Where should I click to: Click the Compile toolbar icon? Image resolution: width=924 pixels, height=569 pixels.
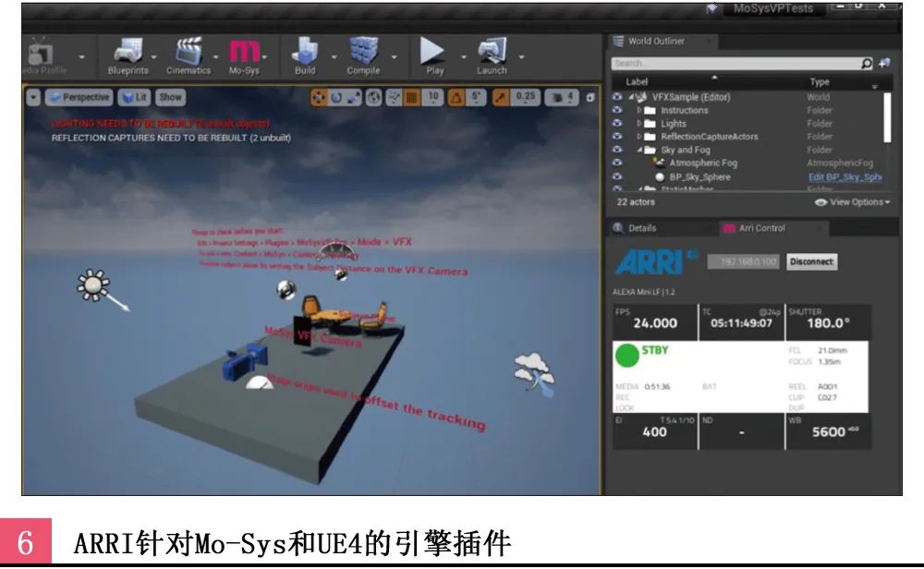pyautogui.click(x=363, y=52)
